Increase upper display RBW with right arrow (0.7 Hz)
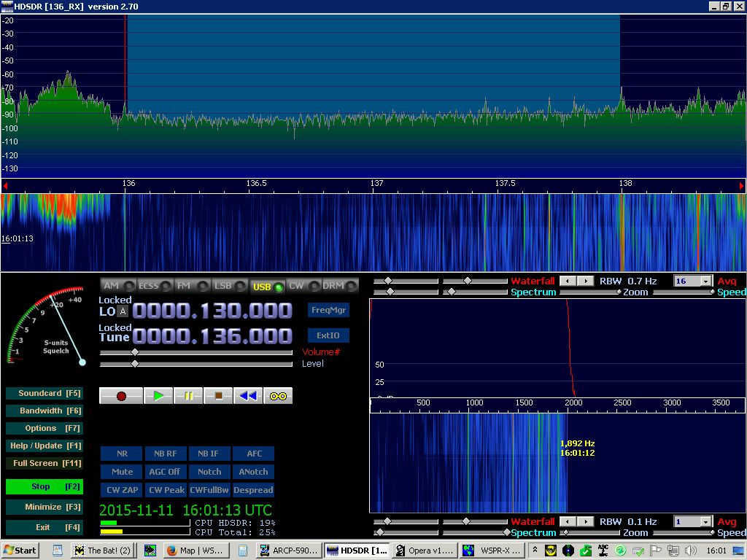The image size is (747, 560). point(586,281)
